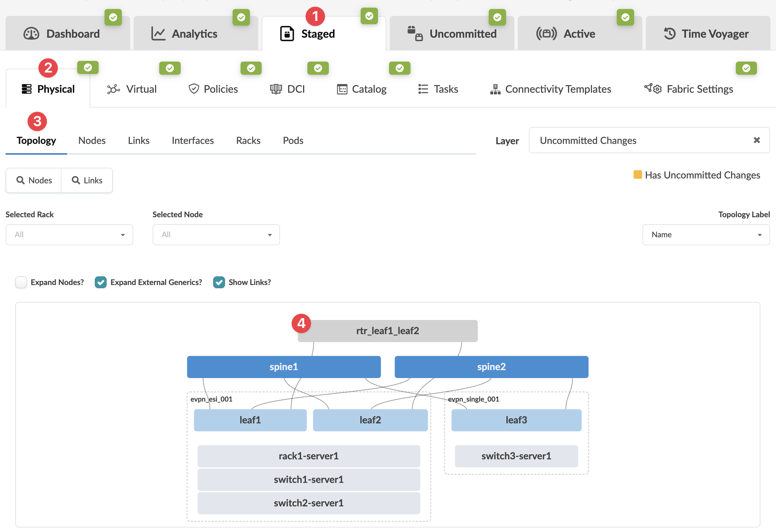Click the Active broadcast icon
The height and width of the screenshot is (532, 776).
click(546, 34)
